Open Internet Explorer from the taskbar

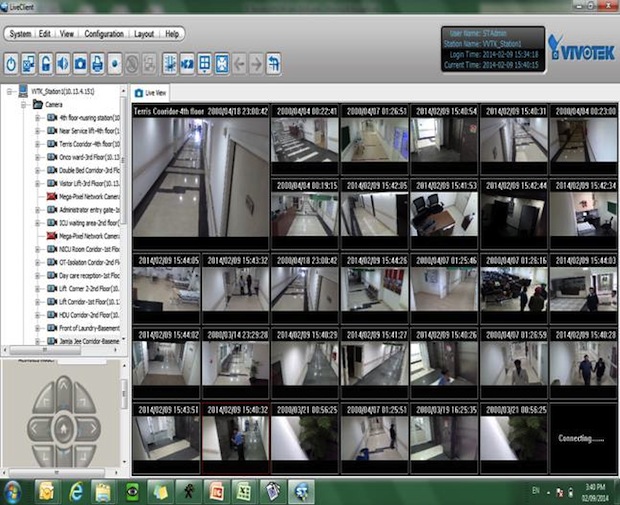click(76, 491)
